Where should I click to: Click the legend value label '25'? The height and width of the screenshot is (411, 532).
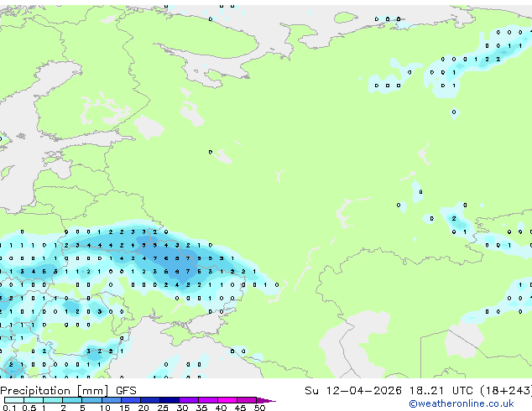(163, 408)
